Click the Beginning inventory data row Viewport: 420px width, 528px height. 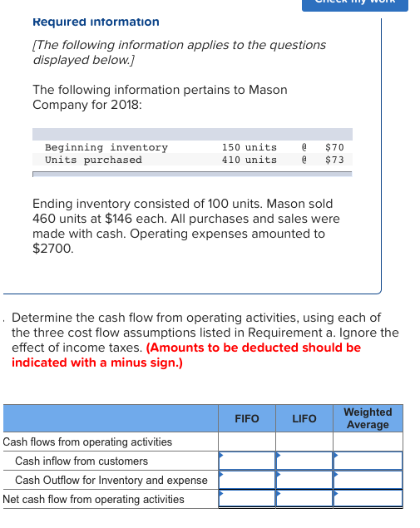193,147
